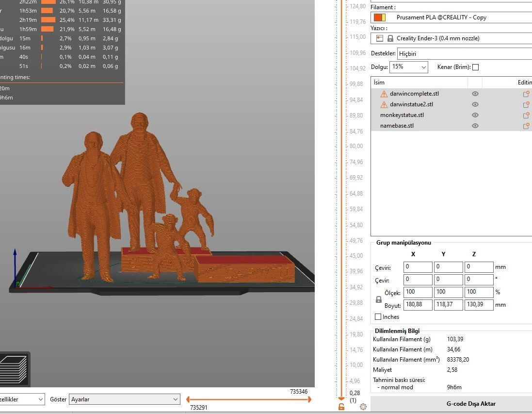This screenshot has height=414, width=532.
Task: Click the Çevir X rotation field
Action: 418,280
